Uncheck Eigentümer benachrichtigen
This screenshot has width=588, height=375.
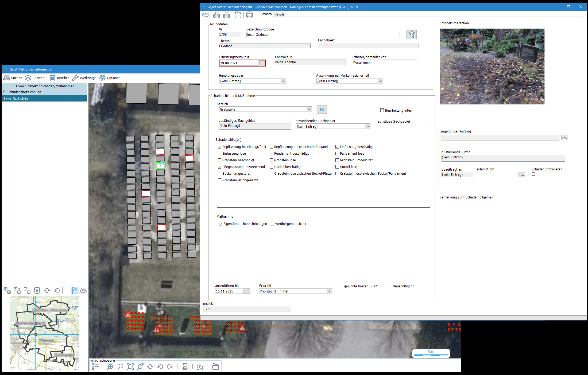click(221, 224)
